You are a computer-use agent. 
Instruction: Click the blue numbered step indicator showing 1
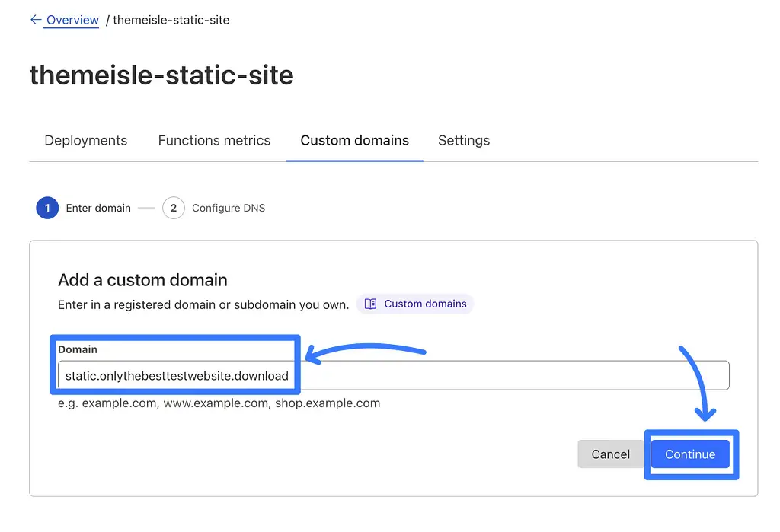pyautogui.click(x=47, y=208)
